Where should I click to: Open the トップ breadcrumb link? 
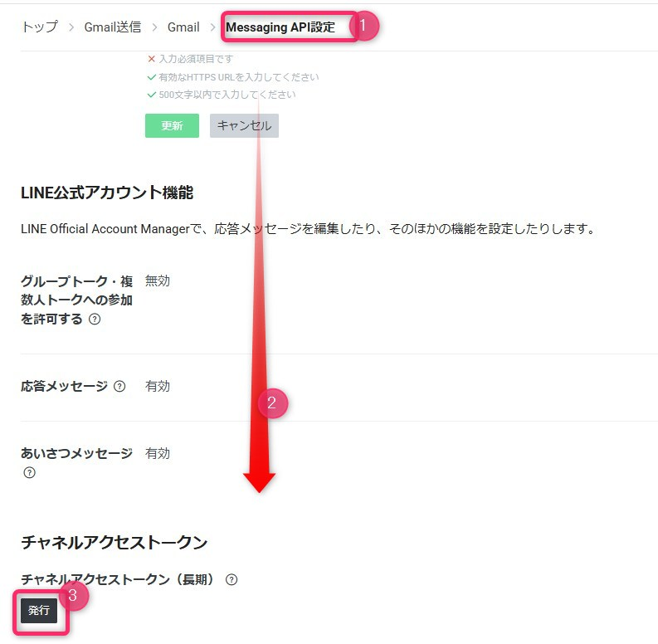[x=40, y=27]
